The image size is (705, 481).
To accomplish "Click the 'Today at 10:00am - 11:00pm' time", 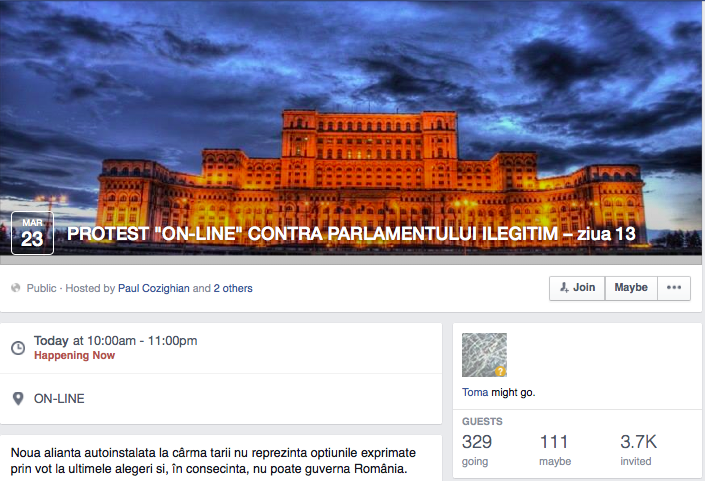I will click(116, 341).
